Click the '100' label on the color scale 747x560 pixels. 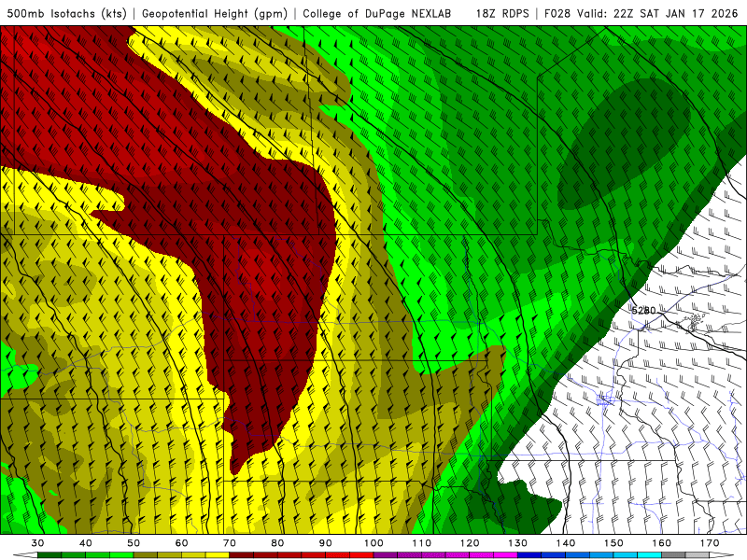click(x=374, y=543)
